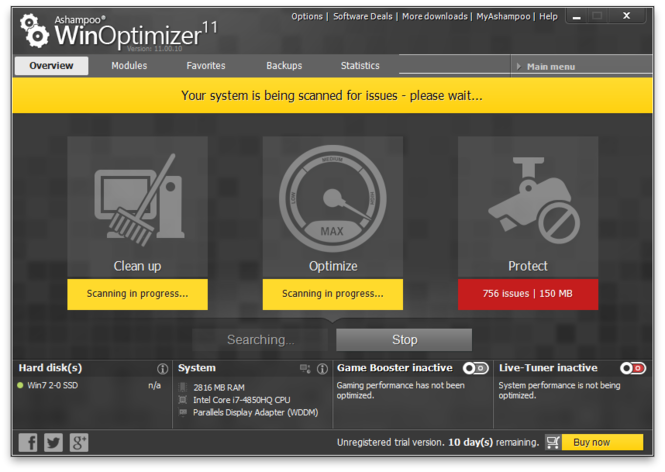Minimize the WinOptimizer window
Image resolution: width=665 pixels, height=472 pixels.
pyautogui.click(x=576, y=17)
